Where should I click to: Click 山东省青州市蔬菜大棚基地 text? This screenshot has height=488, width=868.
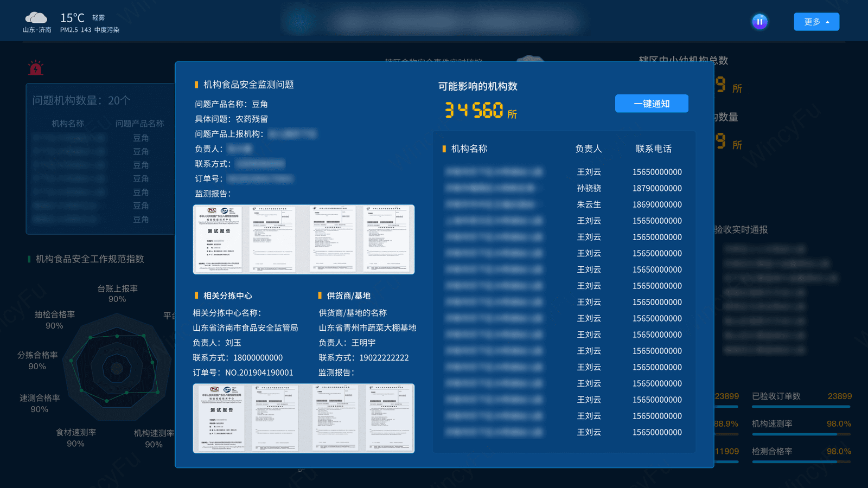click(x=367, y=328)
